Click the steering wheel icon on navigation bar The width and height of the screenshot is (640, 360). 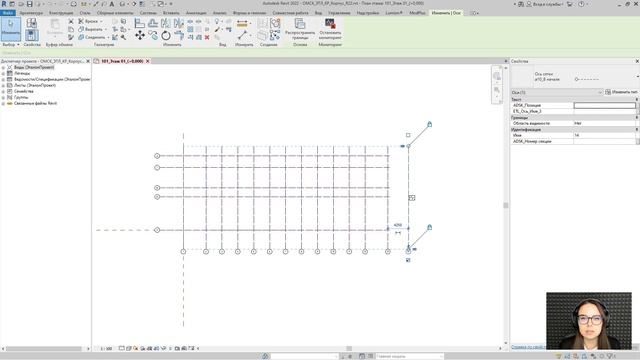pos(497,76)
